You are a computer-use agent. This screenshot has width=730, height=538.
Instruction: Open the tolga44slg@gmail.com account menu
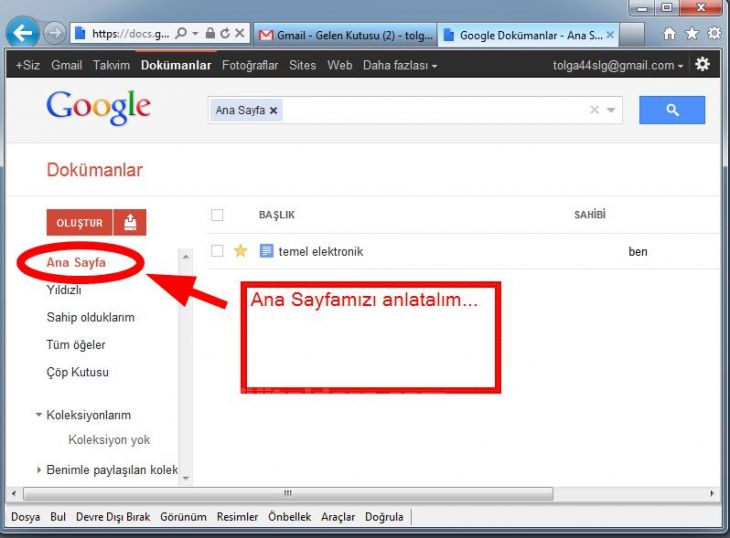click(618, 65)
